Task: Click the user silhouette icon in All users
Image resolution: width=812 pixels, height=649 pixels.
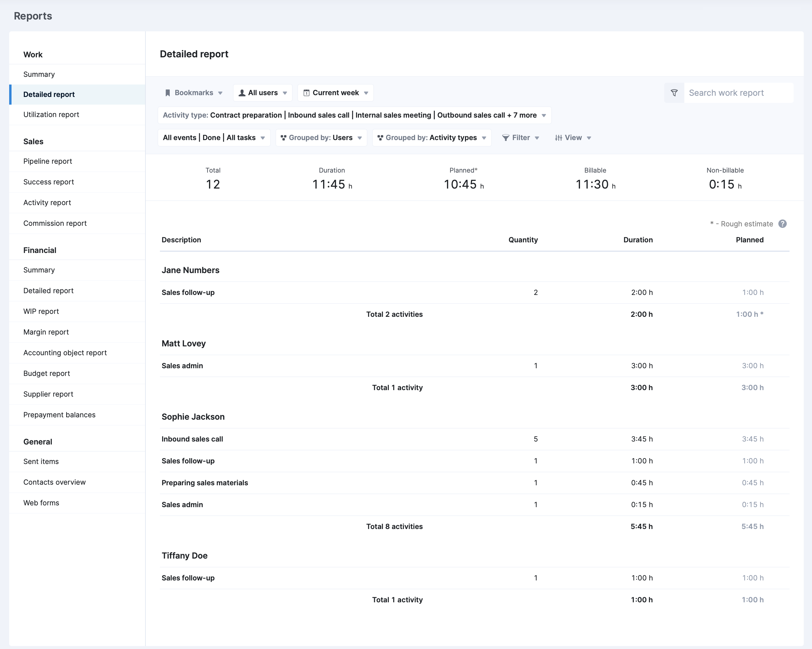Action: 242,93
